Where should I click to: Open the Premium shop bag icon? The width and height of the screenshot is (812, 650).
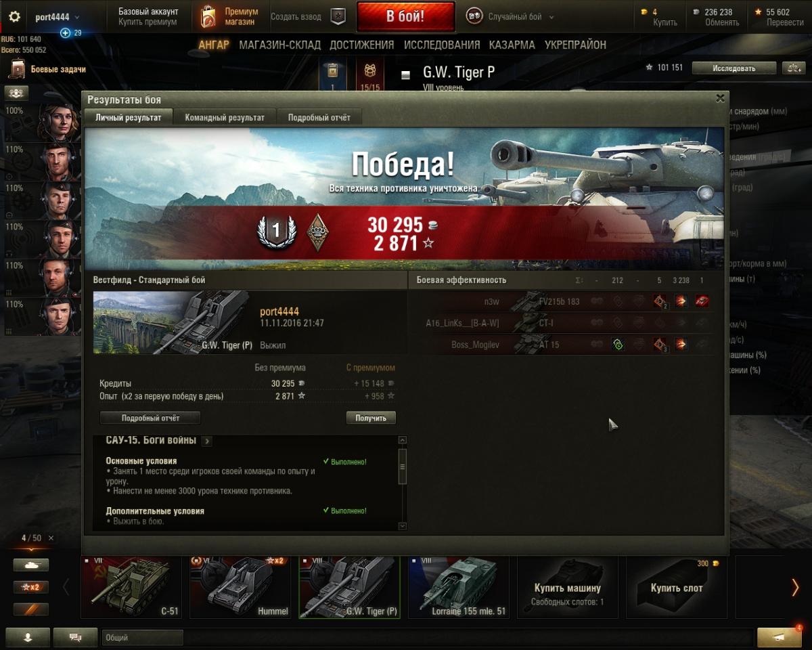tap(208, 17)
